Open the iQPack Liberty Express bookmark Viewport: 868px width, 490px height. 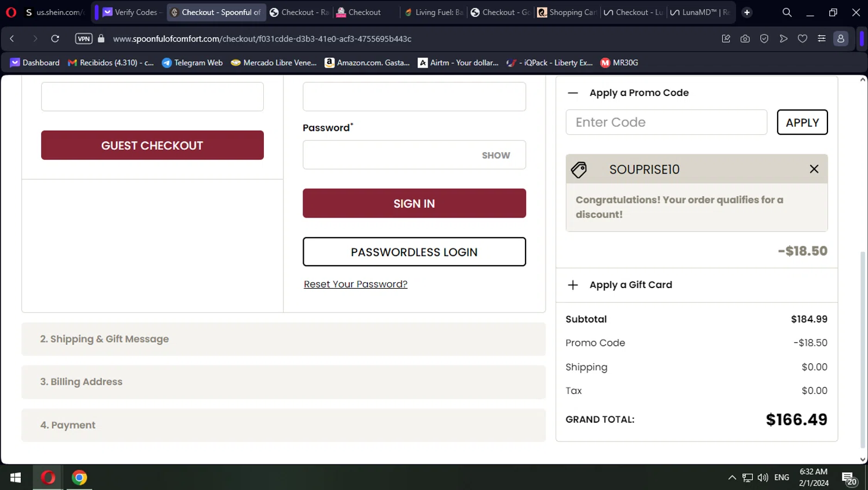point(549,62)
